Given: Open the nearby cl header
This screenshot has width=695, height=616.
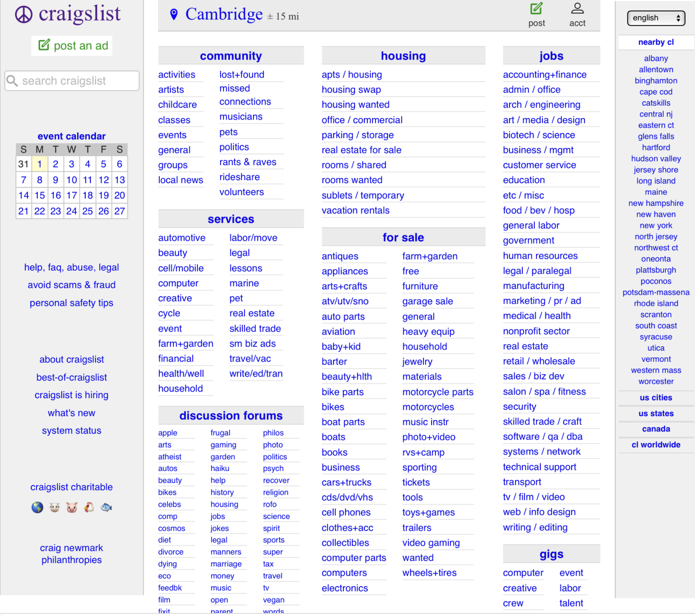Looking at the screenshot, I should point(656,42).
